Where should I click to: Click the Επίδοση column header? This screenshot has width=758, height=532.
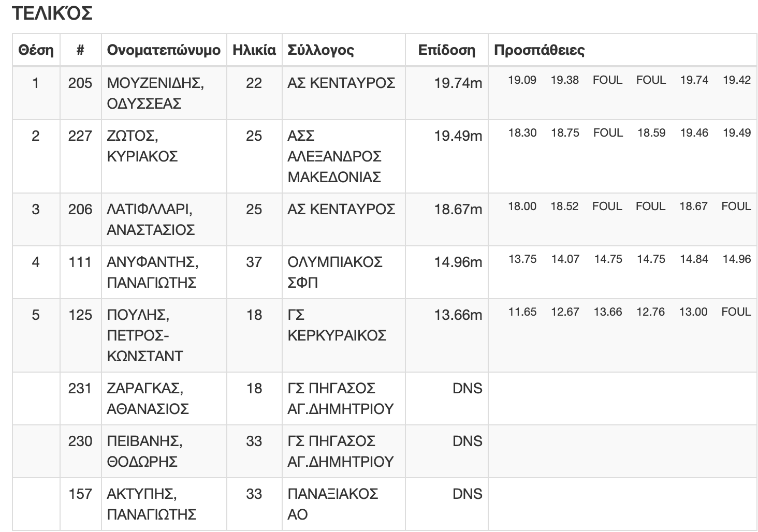(x=446, y=50)
